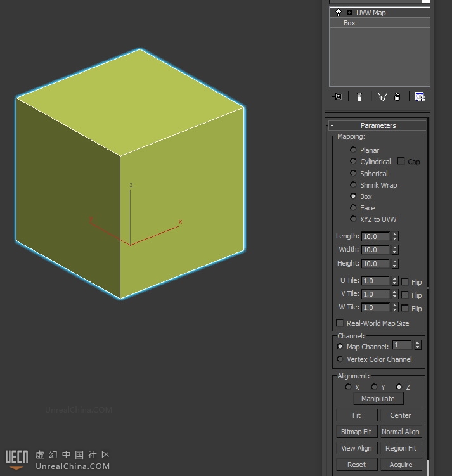Click the Normal Align button

click(x=401, y=432)
